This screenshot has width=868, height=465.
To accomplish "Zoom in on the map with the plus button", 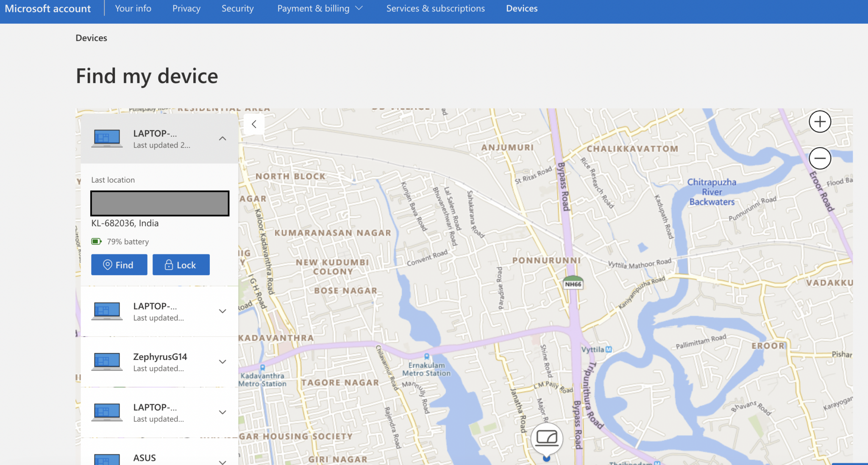I will pos(820,122).
